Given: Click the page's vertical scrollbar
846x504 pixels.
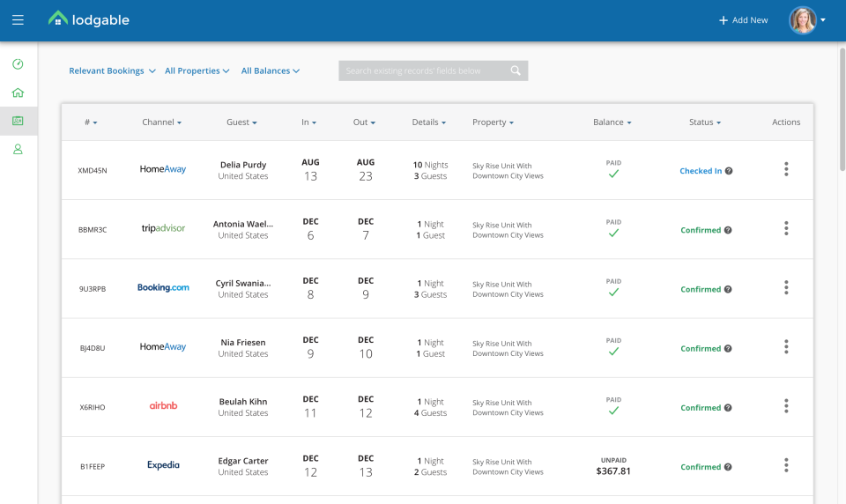Looking at the screenshot, I should pyautogui.click(x=842, y=106).
